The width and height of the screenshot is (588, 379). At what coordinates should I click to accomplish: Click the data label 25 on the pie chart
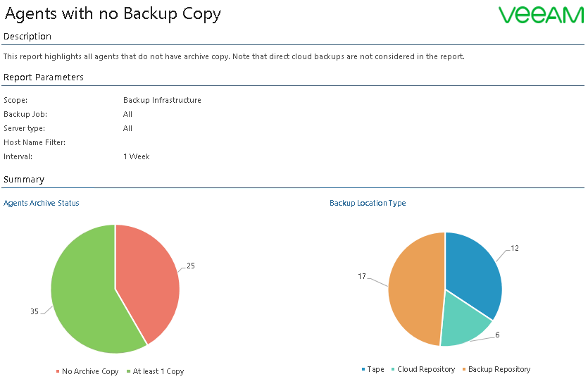tap(191, 266)
